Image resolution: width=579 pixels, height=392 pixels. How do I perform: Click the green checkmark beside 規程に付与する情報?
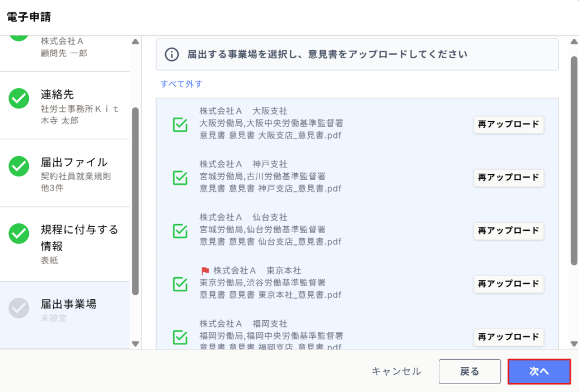tap(19, 234)
